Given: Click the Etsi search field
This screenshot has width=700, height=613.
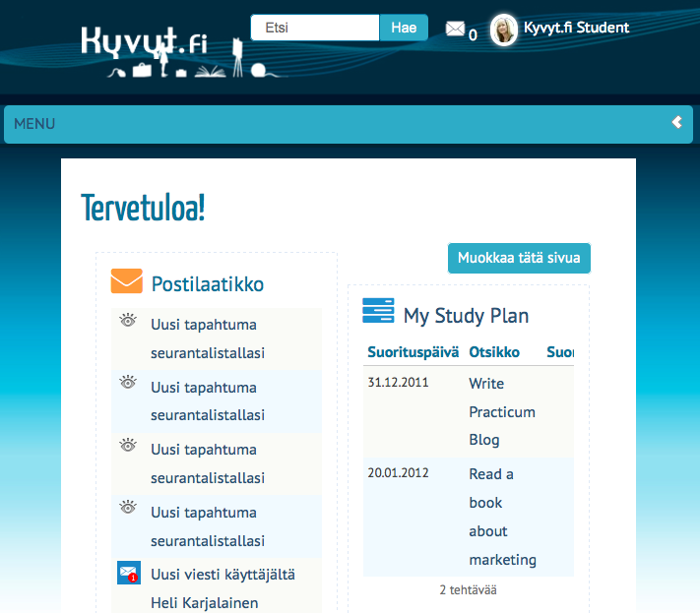Looking at the screenshot, I should coord(315,28).
